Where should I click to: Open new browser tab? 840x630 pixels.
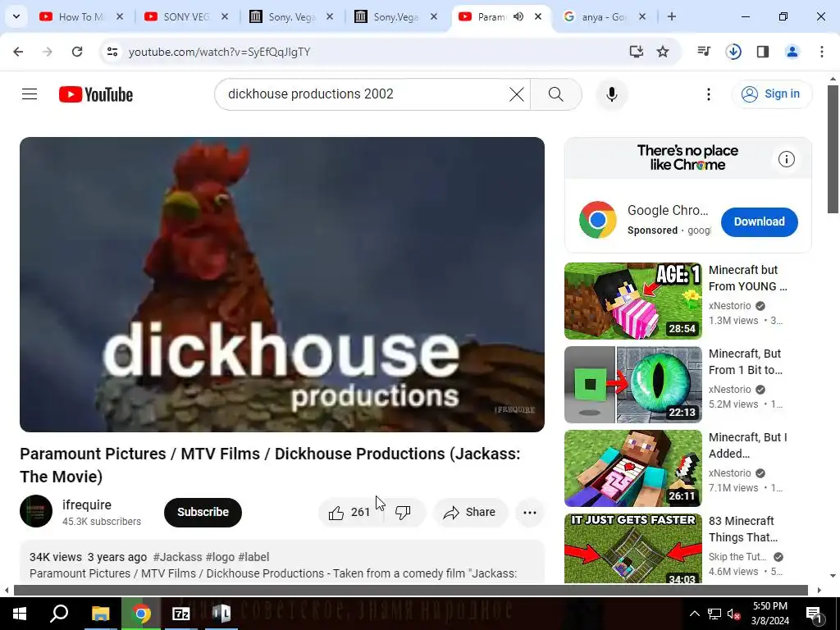click(671, 16)
